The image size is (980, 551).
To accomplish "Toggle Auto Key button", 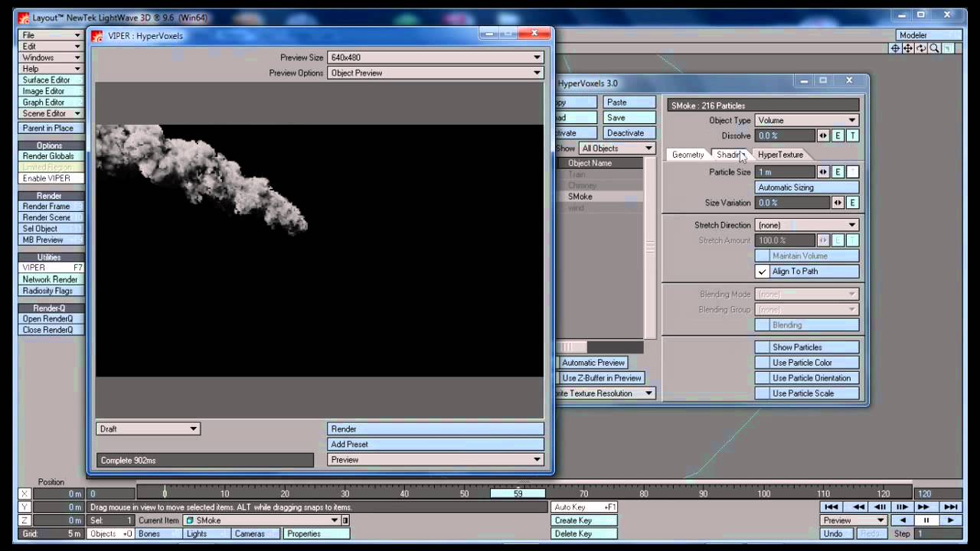I will [584, 507].
